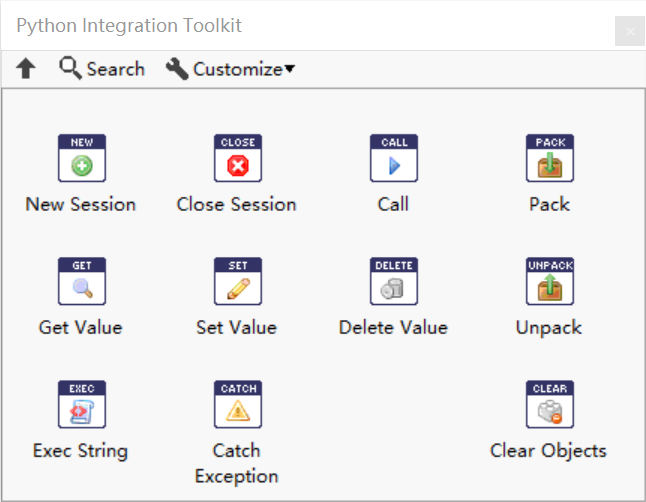
Task: Select the Set Value pencil icon
Action: [237, 281]
